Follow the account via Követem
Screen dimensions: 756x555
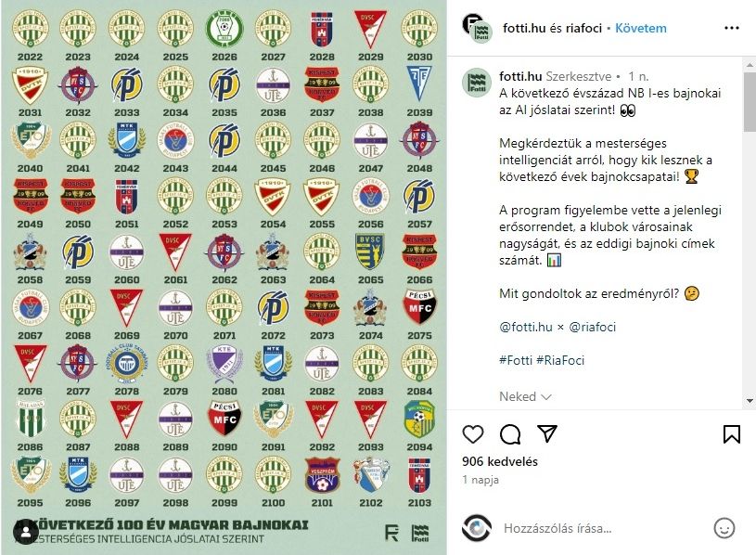tap(641, 29)
